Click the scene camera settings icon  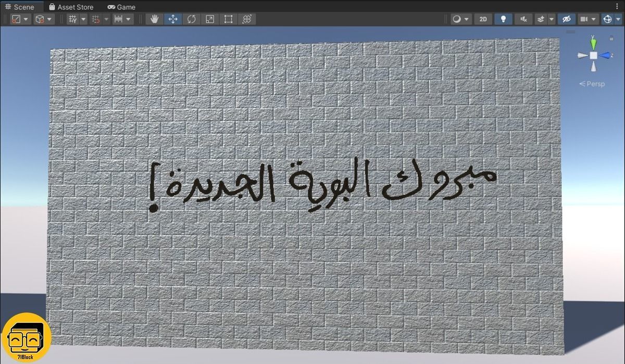pyautogui.click(x=584, y=19)
